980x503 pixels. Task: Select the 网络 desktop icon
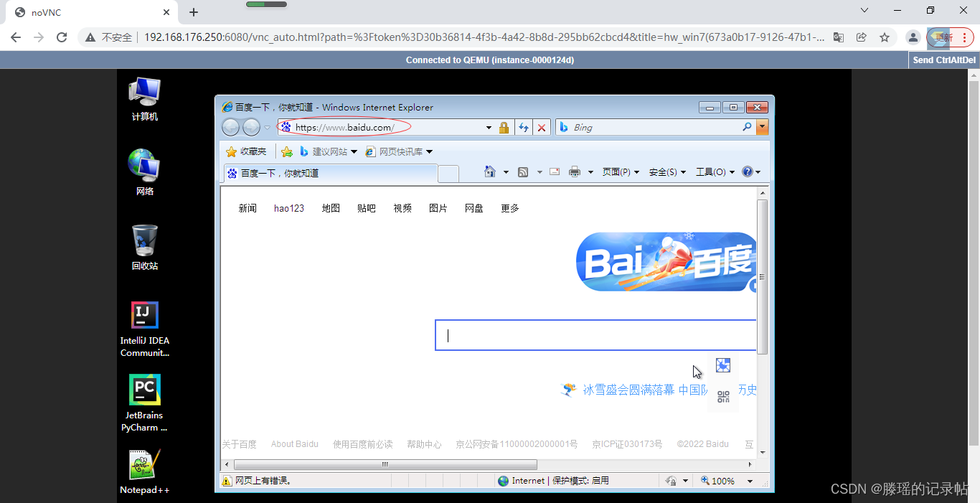coord(144,172)
